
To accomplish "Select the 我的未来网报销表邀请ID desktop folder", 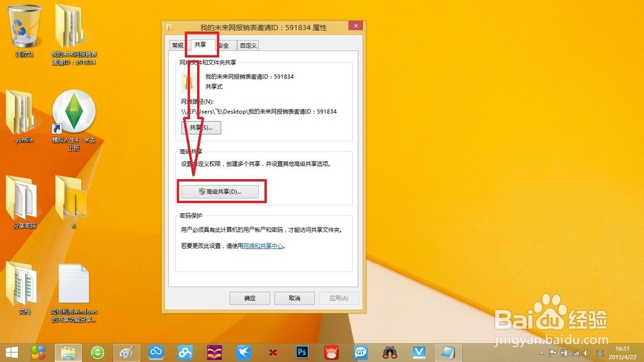I will [73, 35].
